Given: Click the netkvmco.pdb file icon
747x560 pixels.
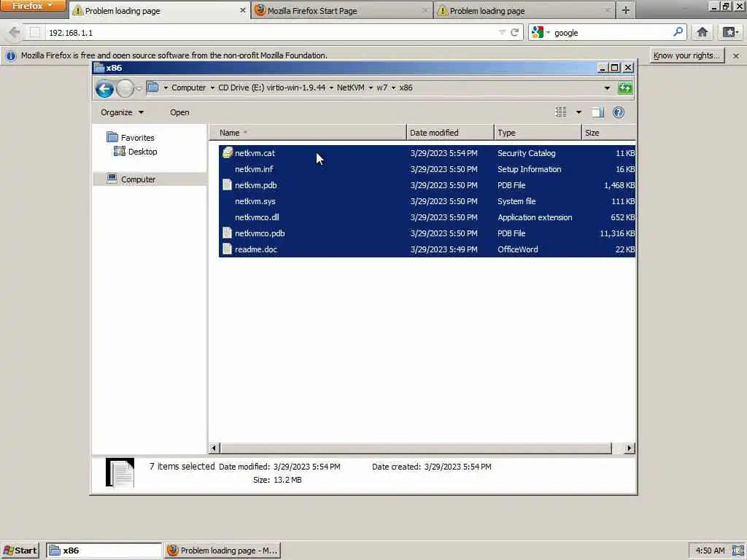Looking at the screenshot, I should [228, 233].
